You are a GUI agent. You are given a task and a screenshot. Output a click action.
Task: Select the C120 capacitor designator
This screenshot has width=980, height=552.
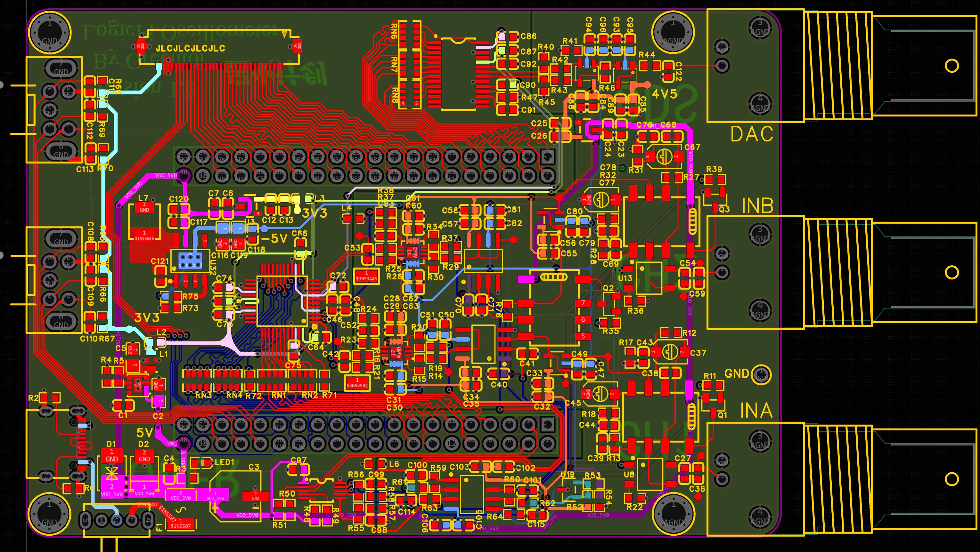click(x=179, y=199)
